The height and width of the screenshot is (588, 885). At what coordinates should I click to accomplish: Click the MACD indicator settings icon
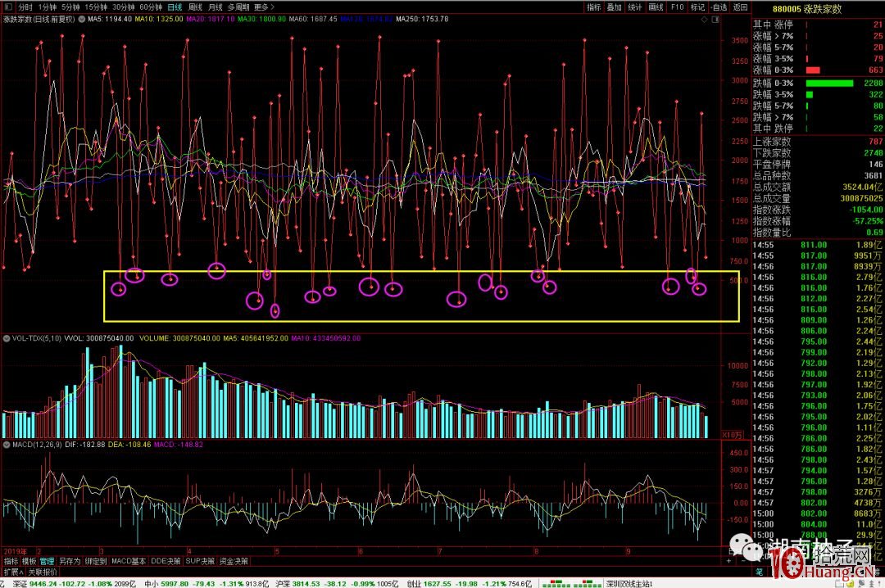pyautogui.click(x=7, y=444)
